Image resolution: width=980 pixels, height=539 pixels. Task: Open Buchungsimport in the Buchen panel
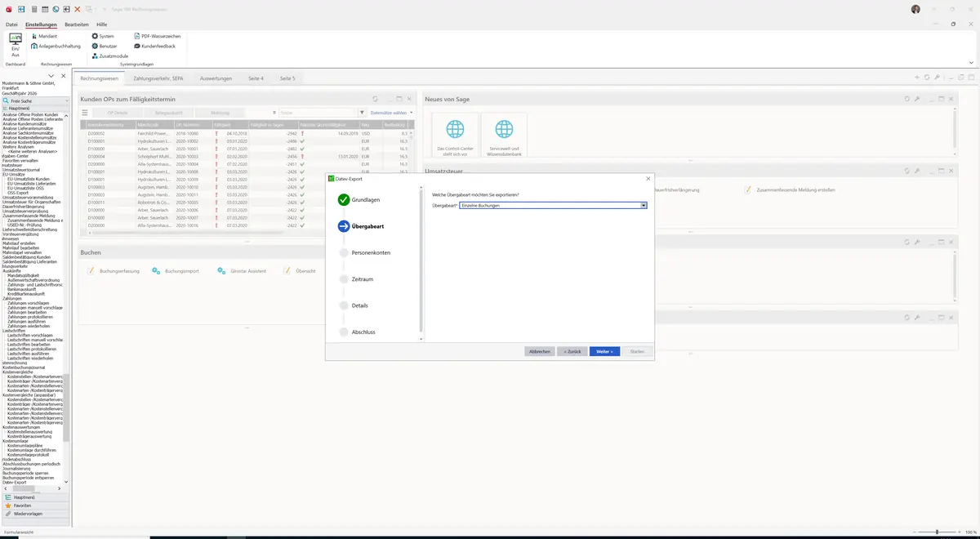pyautogui.click(x=176, y=270)
